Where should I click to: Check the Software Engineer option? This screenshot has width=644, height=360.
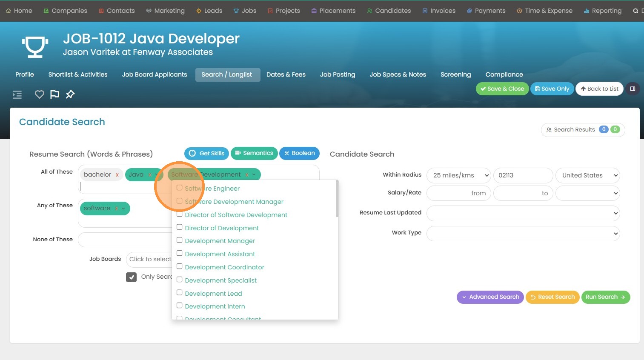point(180,188)
